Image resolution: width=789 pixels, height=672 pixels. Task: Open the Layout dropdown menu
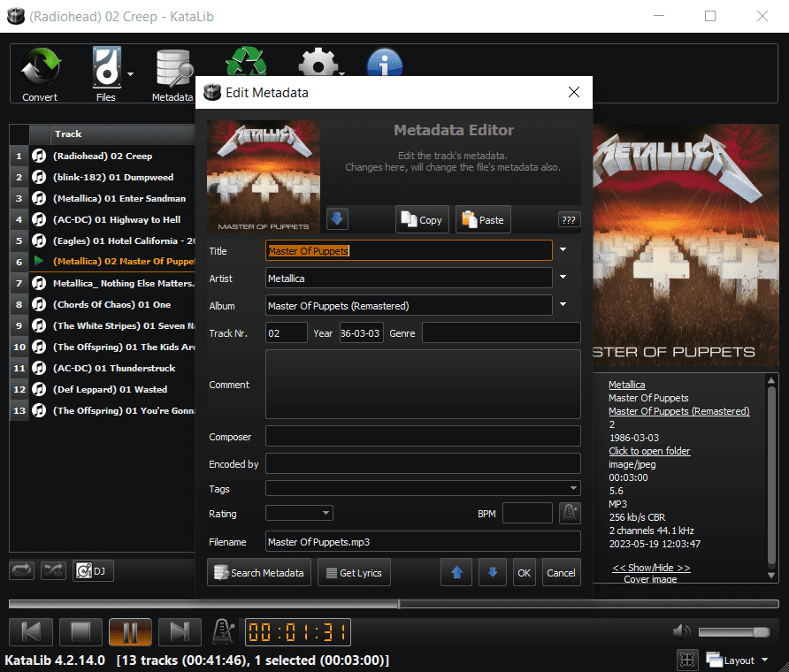(737, 660)
